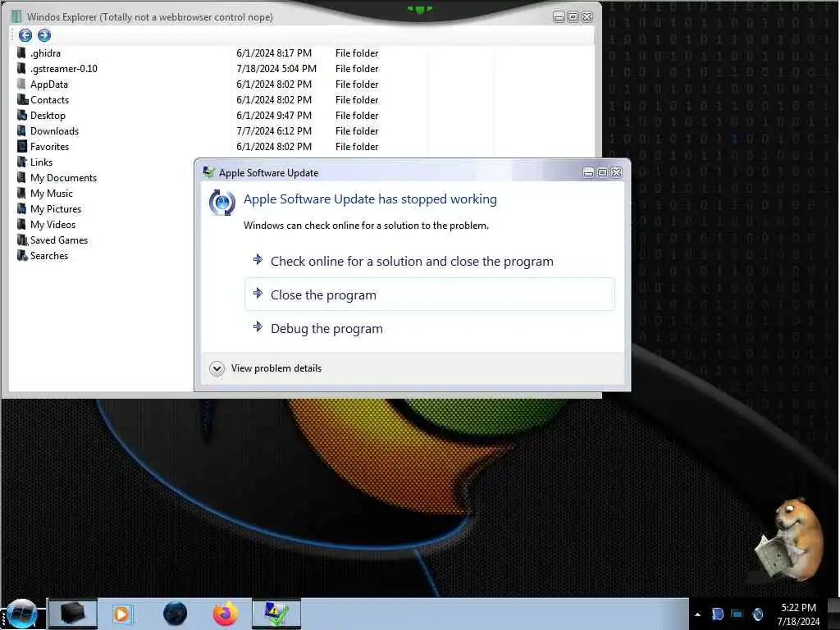Screen dimensions: 840x630
Task: Click the Show desktop strip
Action: [833, 614]
